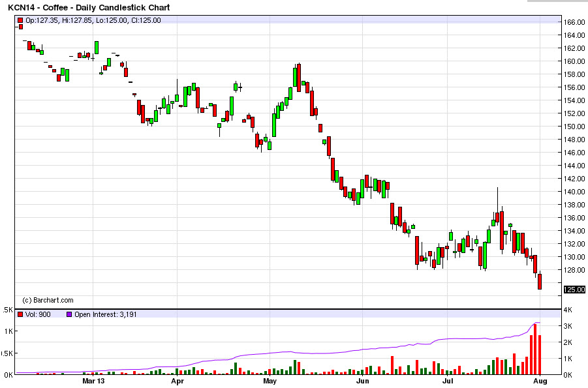Click the '152.00' price axis label
This screenshot has height=388, width=588.
pos(574,113)
